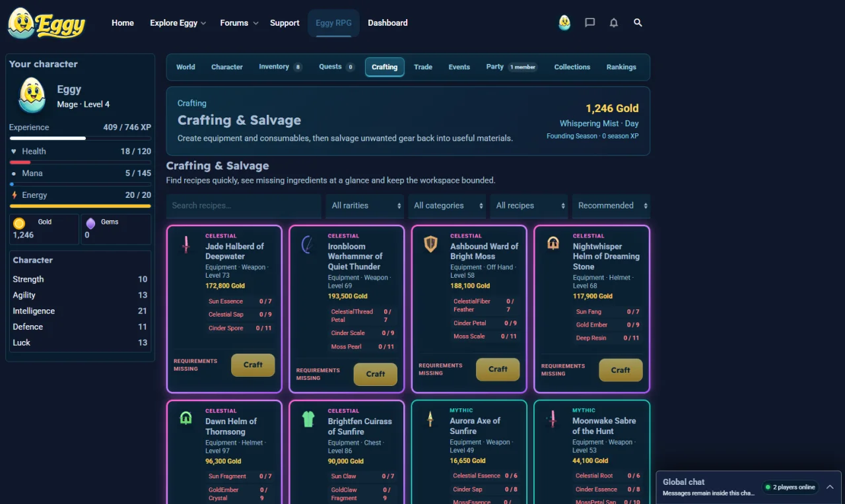Image resolution: width=845 pixels, height=504 pixels.
Task: Click the Eggy logo in header
Action: 47,23
